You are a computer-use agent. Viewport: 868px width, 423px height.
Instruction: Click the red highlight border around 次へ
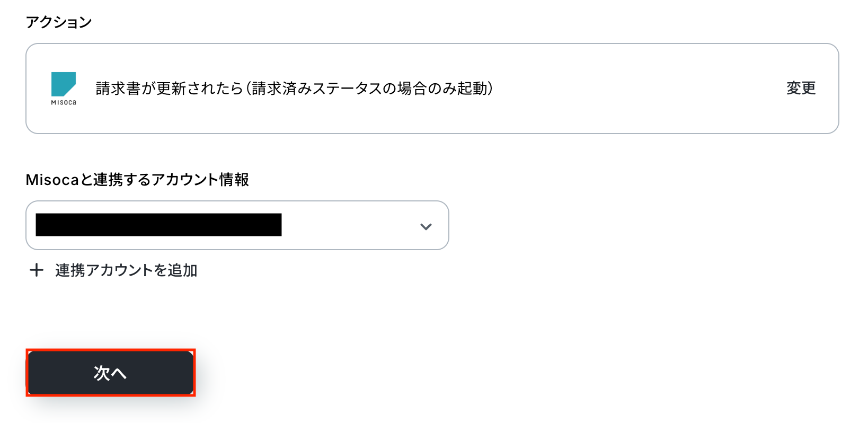click(111, 350)
